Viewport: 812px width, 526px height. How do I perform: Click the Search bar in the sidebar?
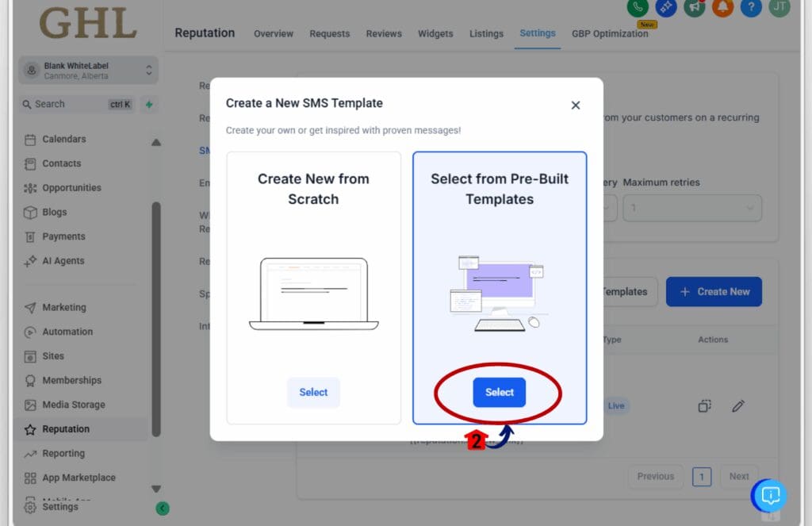pos(79,104)
